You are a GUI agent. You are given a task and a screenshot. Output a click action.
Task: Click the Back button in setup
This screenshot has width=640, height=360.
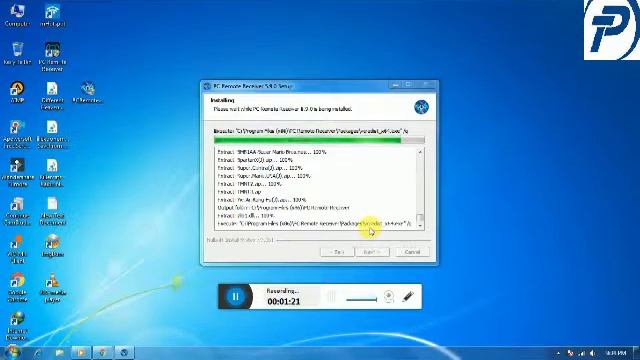point(337,252)
